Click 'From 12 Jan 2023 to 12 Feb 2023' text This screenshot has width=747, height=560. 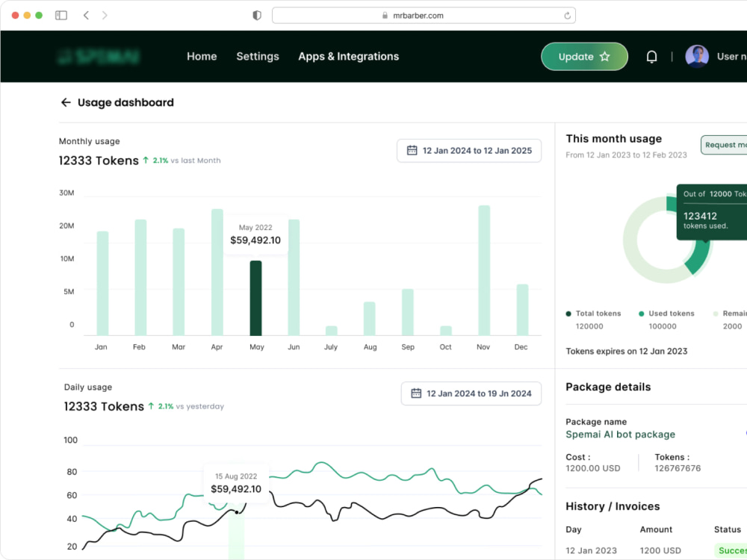click(627, 155)
